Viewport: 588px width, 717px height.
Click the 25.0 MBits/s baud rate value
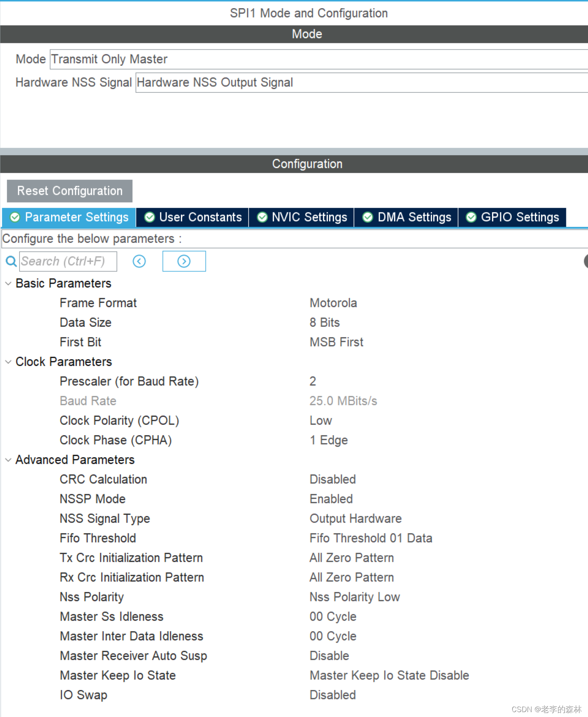[343, 401]
